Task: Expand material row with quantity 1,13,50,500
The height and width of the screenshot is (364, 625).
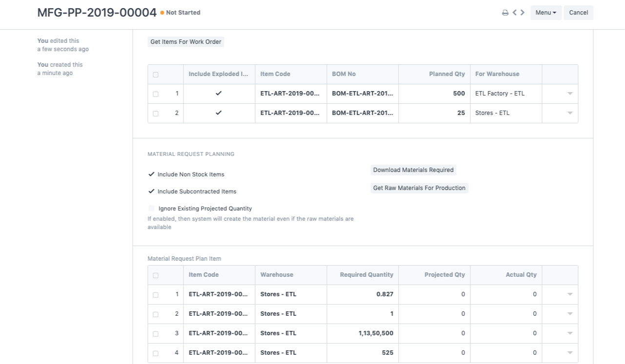Action: [570, 333]
